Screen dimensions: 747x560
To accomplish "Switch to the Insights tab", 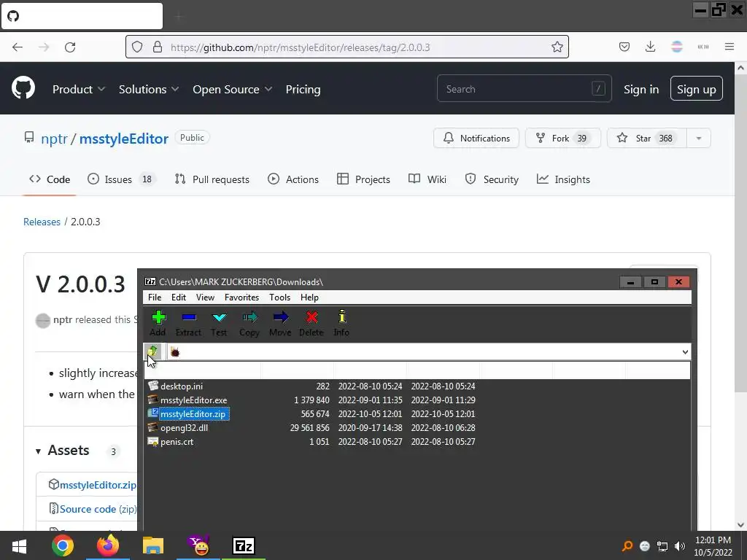I will coord(563,179).
